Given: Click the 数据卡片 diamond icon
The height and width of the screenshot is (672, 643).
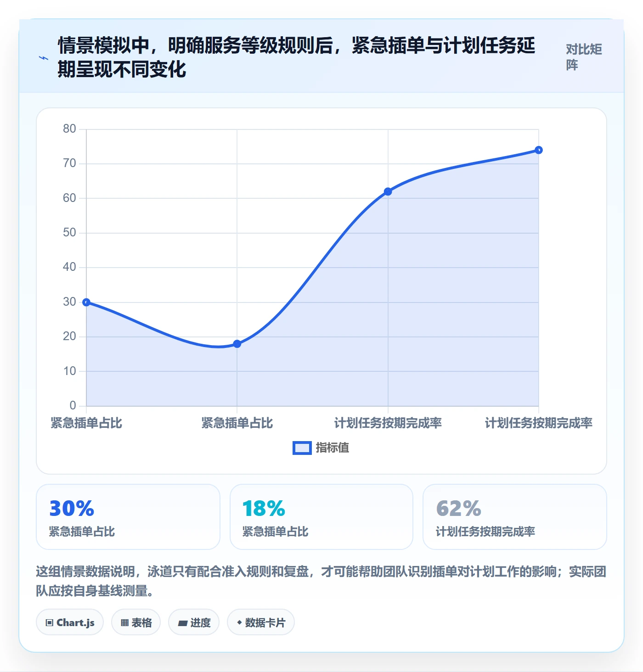Looking at the screenshot, I should point(239,622).
